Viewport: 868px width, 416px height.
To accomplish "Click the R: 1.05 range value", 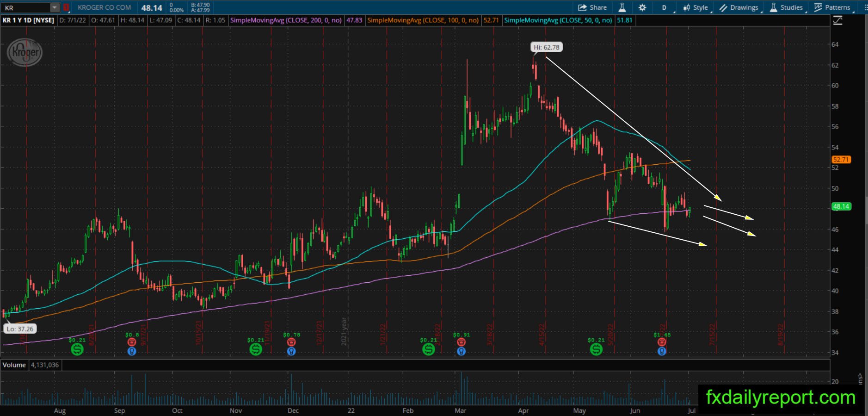I will 215,20.
